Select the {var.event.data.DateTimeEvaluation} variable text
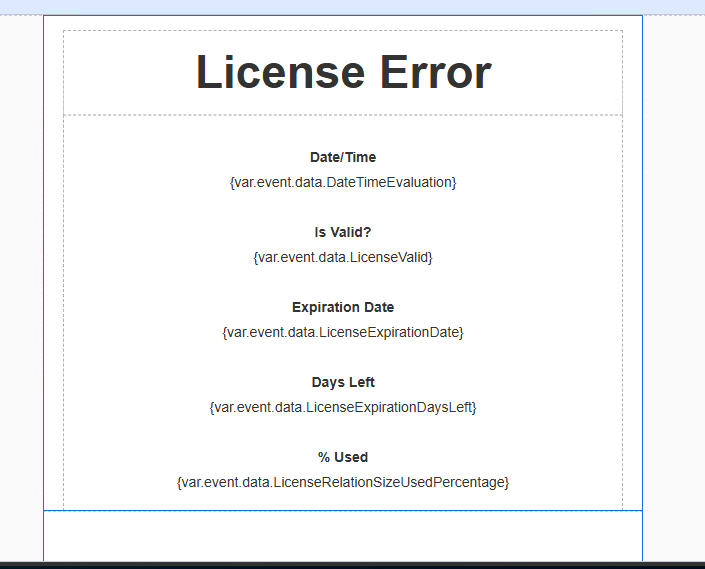The height and width of the screenshot is (569, 705). pos(343,182)
